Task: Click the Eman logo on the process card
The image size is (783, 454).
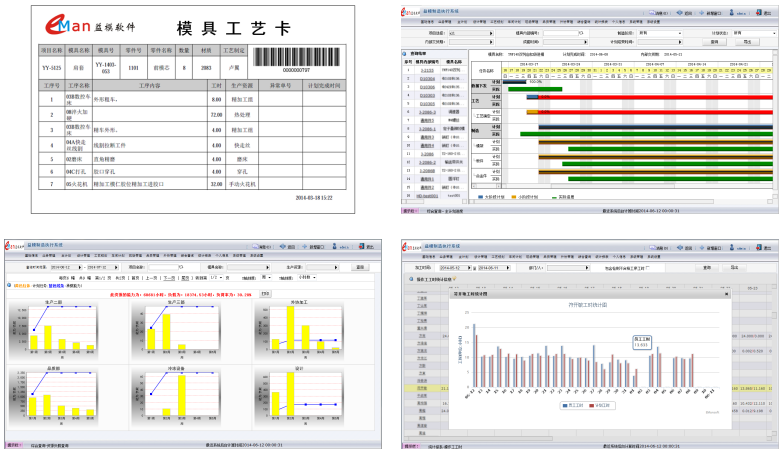Action: tap(50, 23)
